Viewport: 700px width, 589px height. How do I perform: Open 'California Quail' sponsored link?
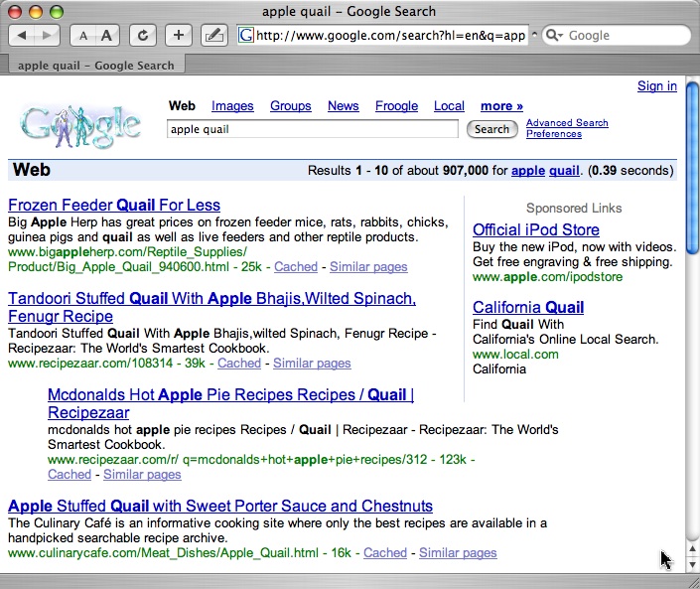528,307
